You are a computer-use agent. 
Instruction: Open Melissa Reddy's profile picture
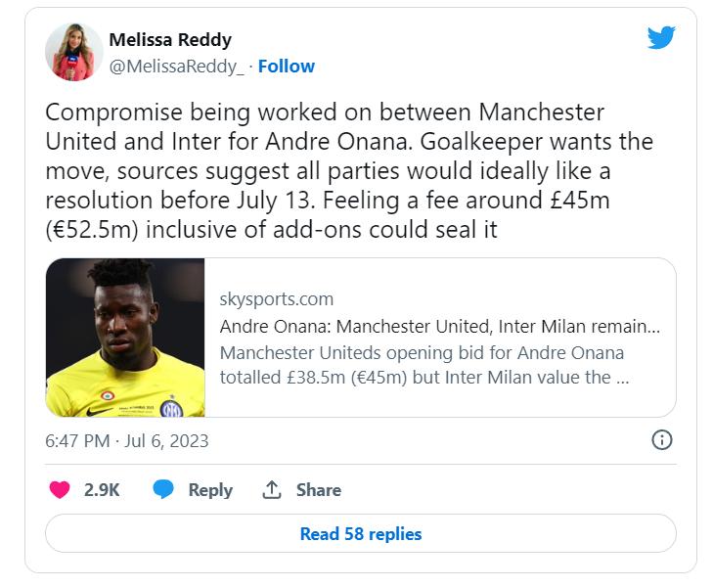(x=73, y=52)
